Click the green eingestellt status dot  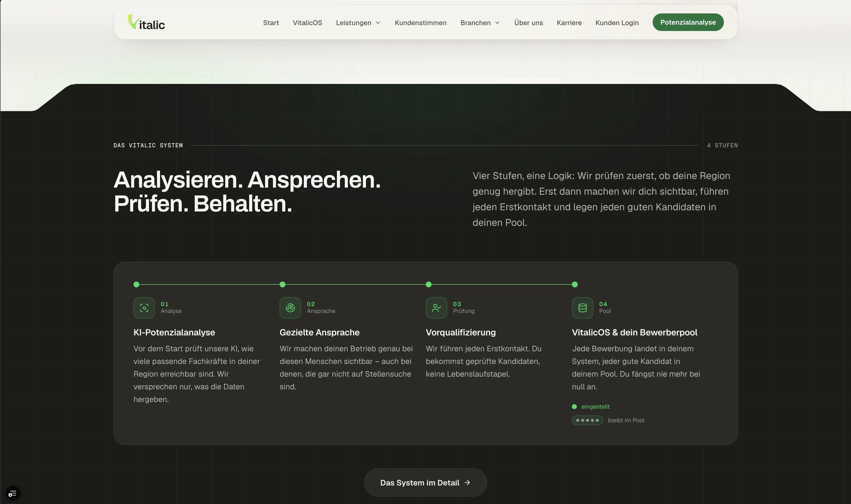pos(574,406)
